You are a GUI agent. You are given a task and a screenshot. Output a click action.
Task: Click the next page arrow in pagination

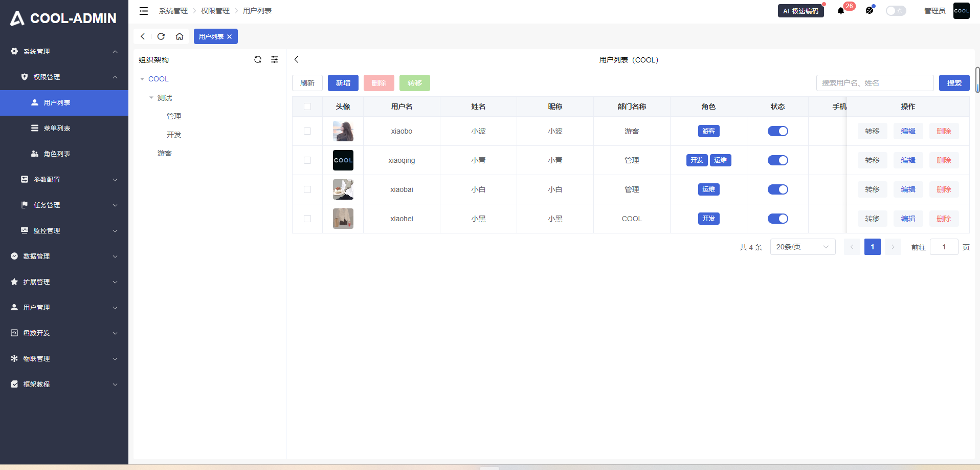click(893, 247)
